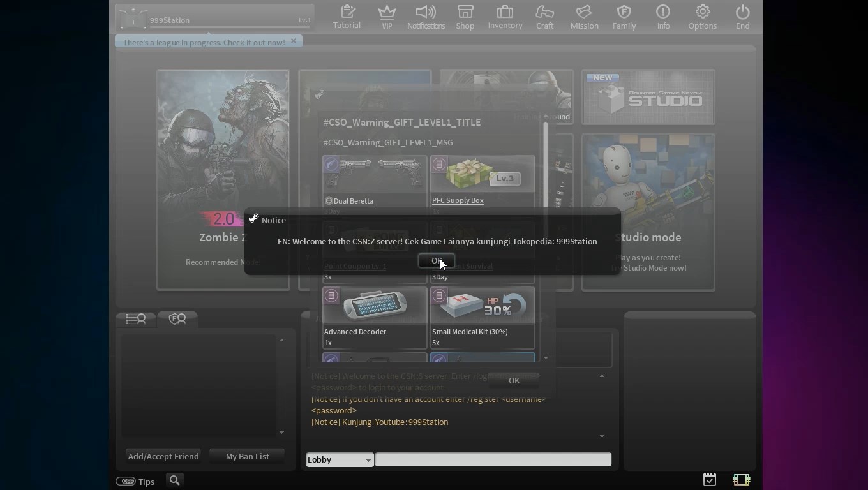The image size is (868, 490).
Task: Click the Advanced Decoder name link
Action: click(355, 332)
